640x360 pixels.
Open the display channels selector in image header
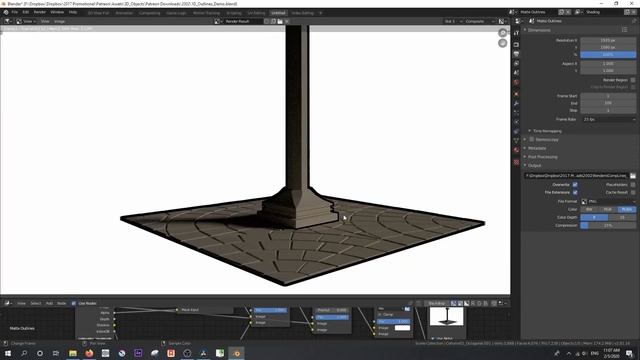click(x=502, y=21)
